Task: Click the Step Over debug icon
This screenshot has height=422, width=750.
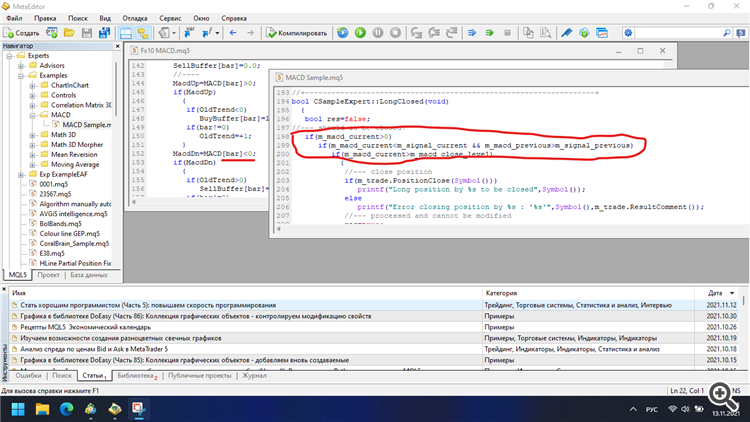Action: click(x=434, y=33)
